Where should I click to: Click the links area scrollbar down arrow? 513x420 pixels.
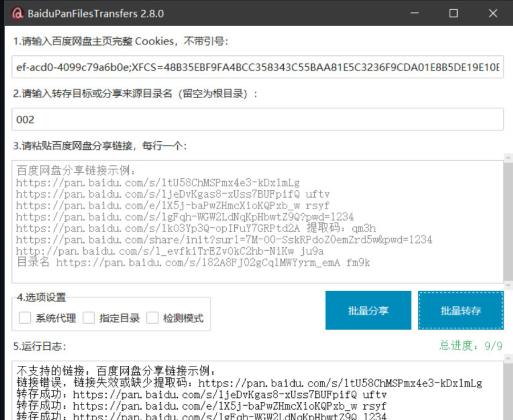pyautogui.click(x=508, y=286)
